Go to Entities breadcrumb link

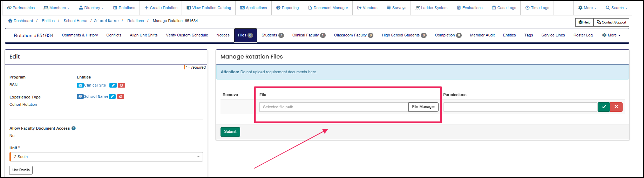[48, 21]
